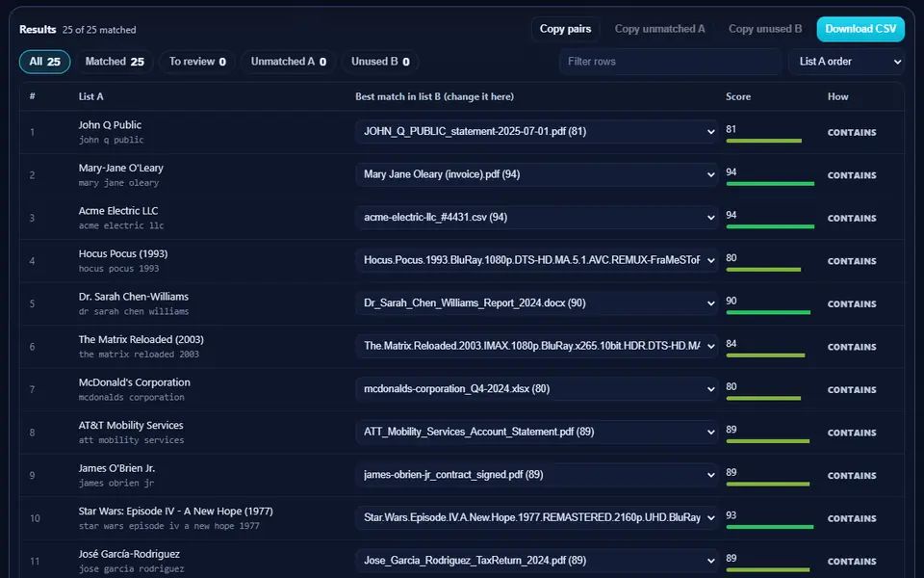The height and width of the screenshot is (578, 924).
Task: Switch to Unused B tab
Action: tap(380, 62)
